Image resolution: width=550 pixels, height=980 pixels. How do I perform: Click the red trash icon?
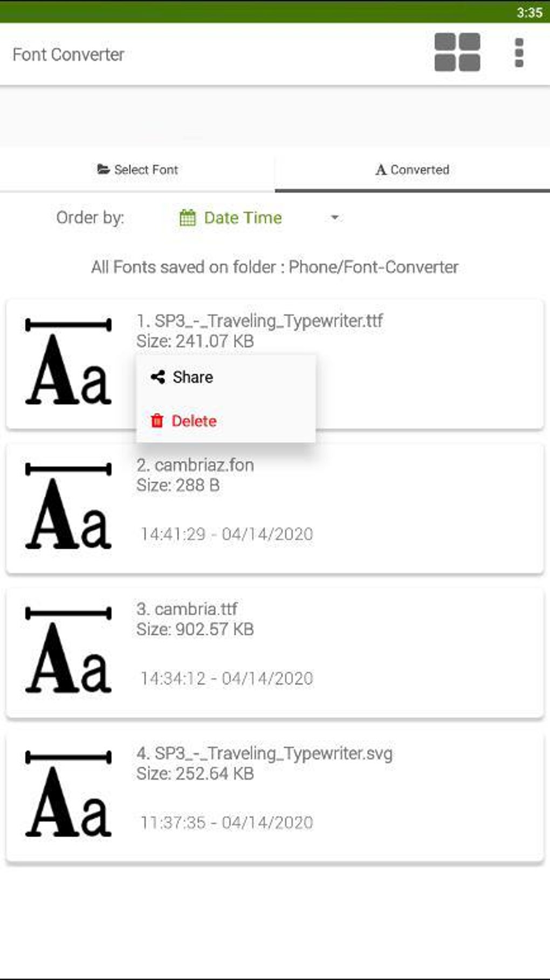[x=157, y=421]
